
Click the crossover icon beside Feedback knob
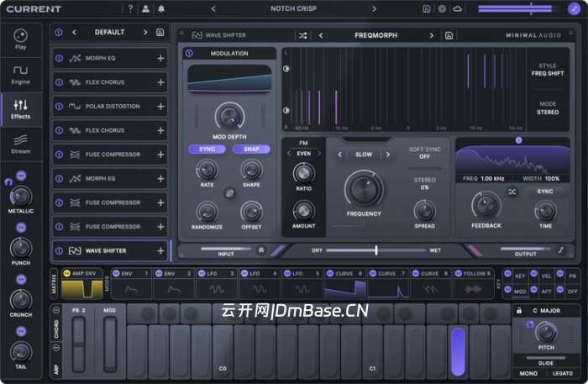(512, 192)
